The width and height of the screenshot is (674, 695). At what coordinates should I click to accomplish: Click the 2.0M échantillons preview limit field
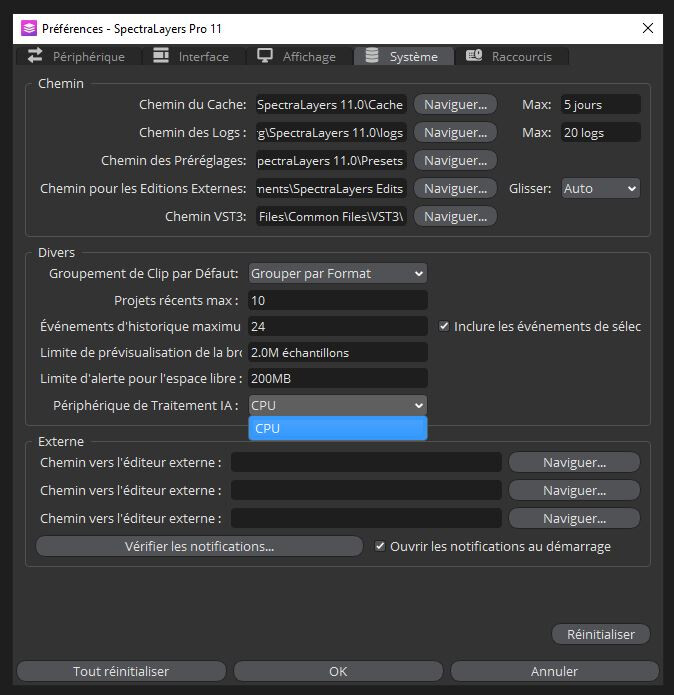pyautogui.click(x=338, y=352)
